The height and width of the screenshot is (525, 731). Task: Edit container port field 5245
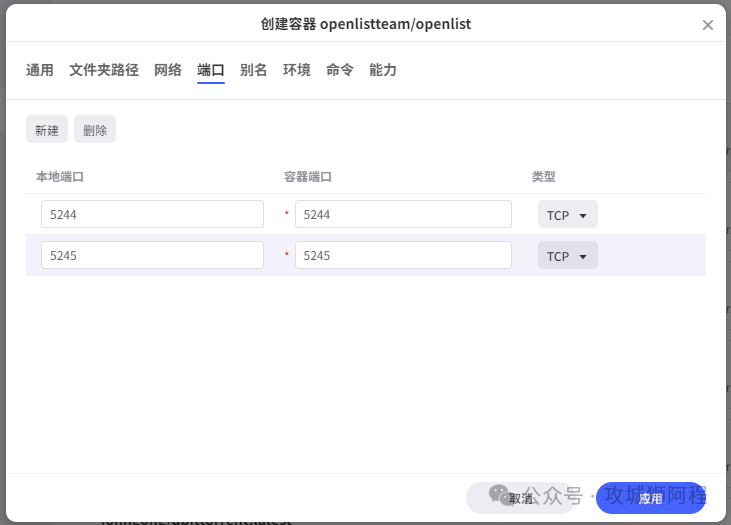[x=403, y=256]
